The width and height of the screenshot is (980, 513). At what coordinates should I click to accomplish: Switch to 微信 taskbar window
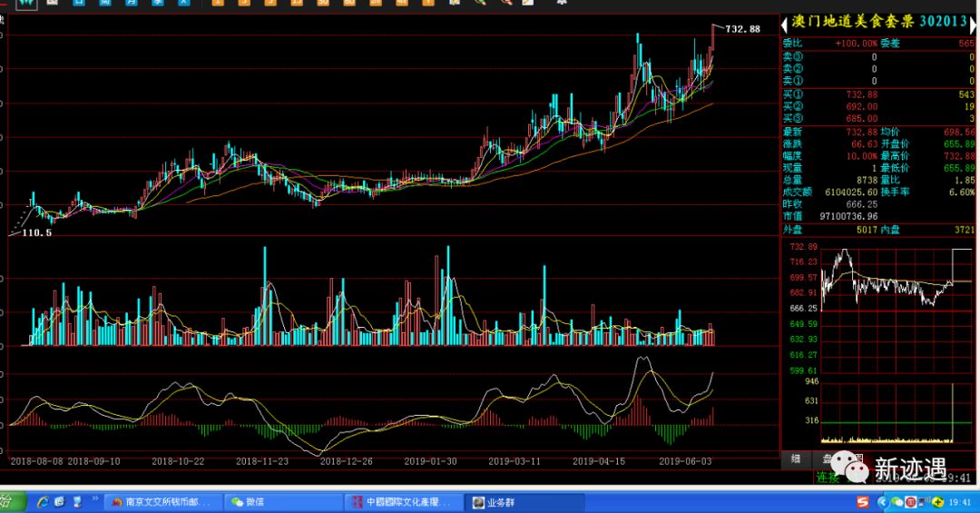[284, 502]
